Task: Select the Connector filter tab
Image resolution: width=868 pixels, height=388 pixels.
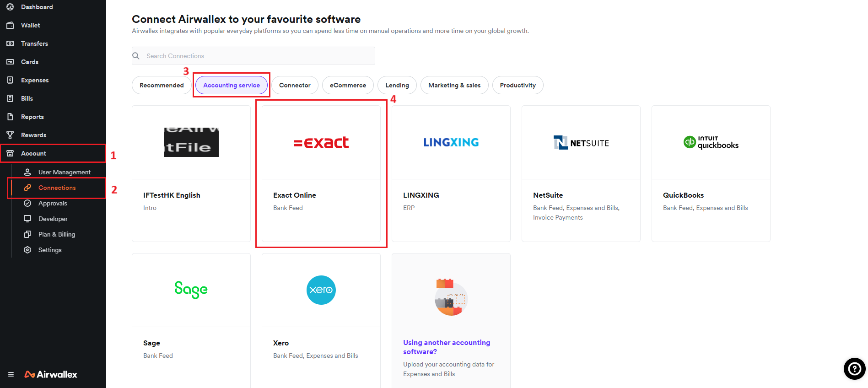Action: (x=295, y=85)
